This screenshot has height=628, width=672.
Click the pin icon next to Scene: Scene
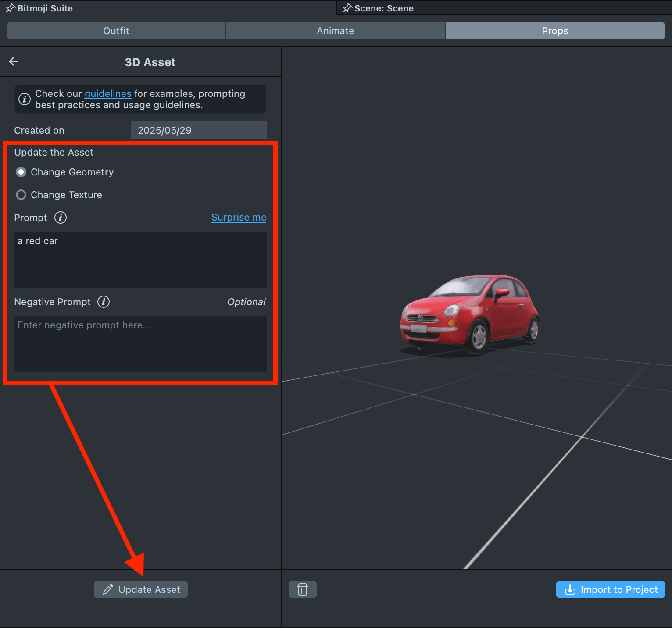347,8
